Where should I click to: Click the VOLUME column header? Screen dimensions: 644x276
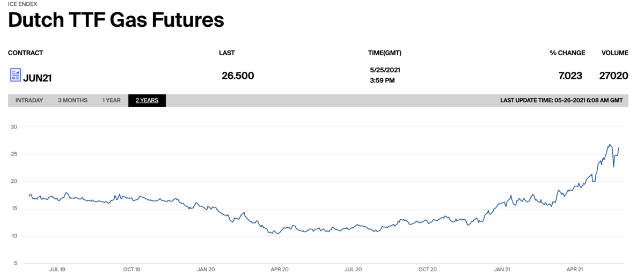pyautogui.click(x=614, y=53)
